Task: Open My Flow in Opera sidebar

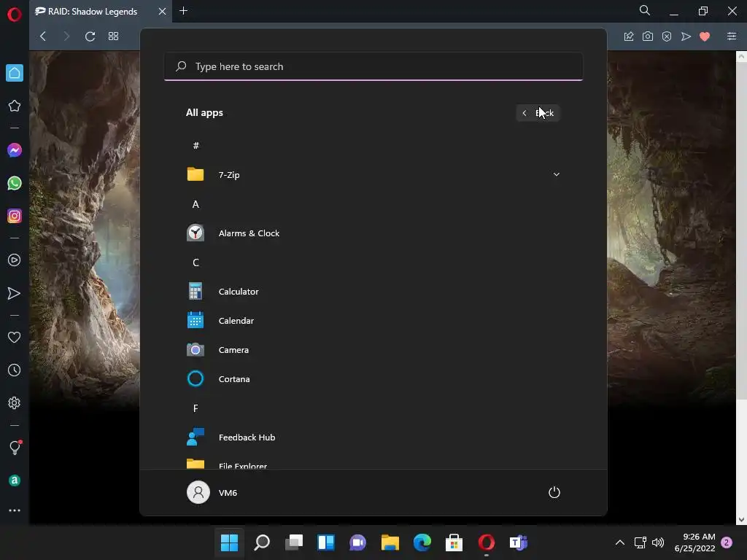Action: pyautogui.click(x=15, y=293)
